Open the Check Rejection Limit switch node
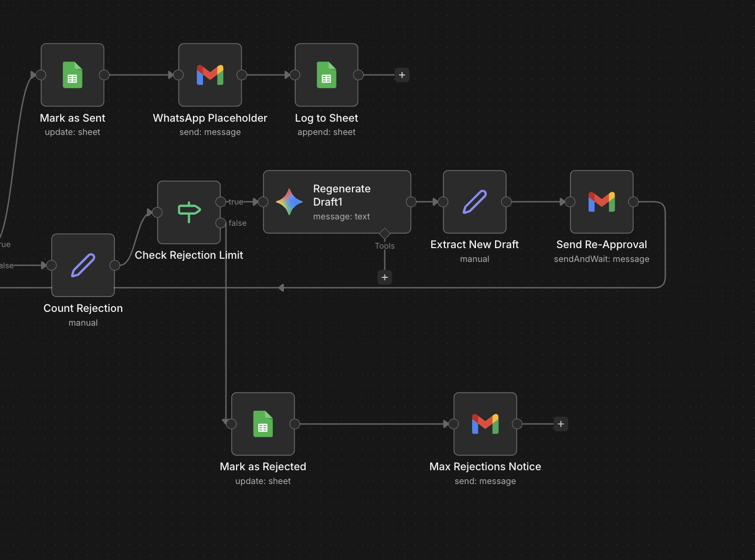Image resolution: width=755 pixels, height=560 pixels. click(x=189, y=213)
